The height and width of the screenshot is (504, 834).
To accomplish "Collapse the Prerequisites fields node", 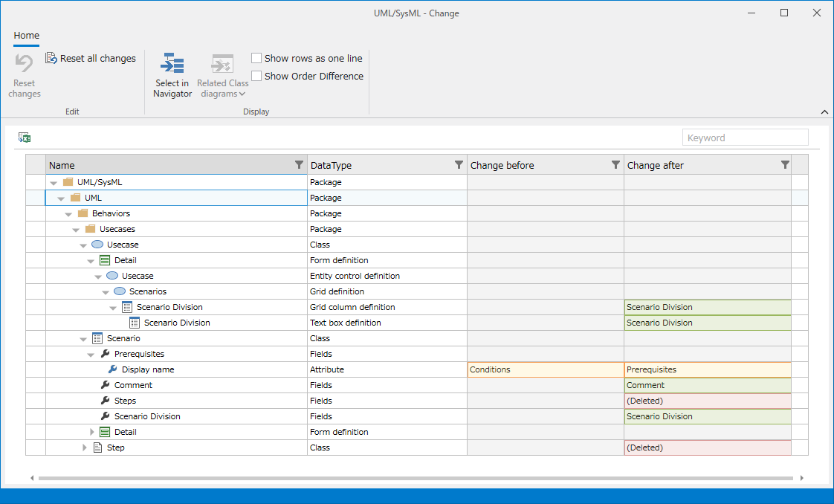I will pos(91,355).
